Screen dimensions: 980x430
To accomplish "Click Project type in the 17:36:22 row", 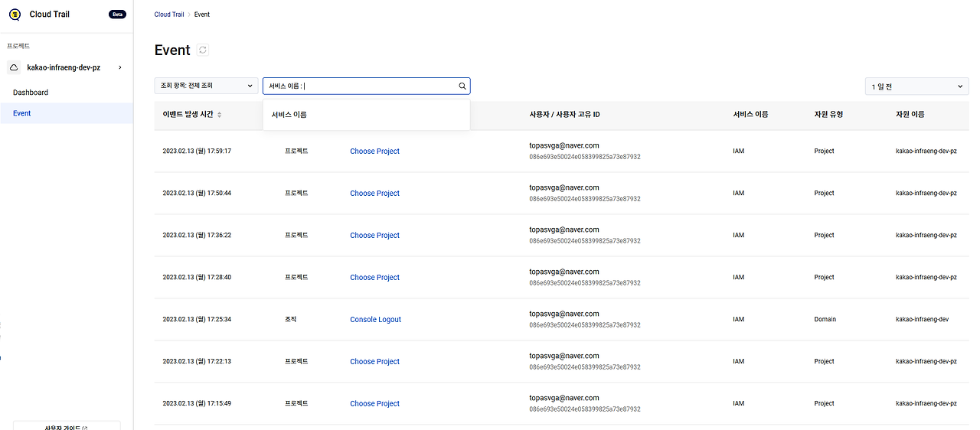I will (825, 236).
